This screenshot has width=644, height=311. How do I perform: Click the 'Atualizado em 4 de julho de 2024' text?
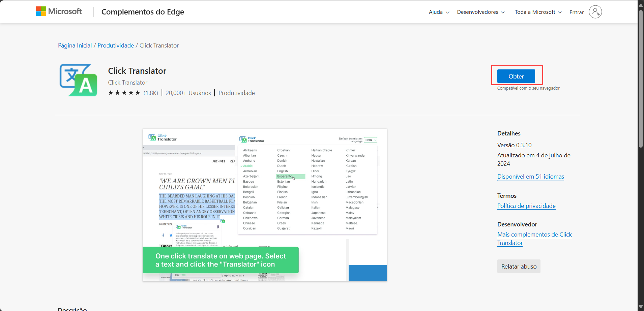click(x=534, y=159)
